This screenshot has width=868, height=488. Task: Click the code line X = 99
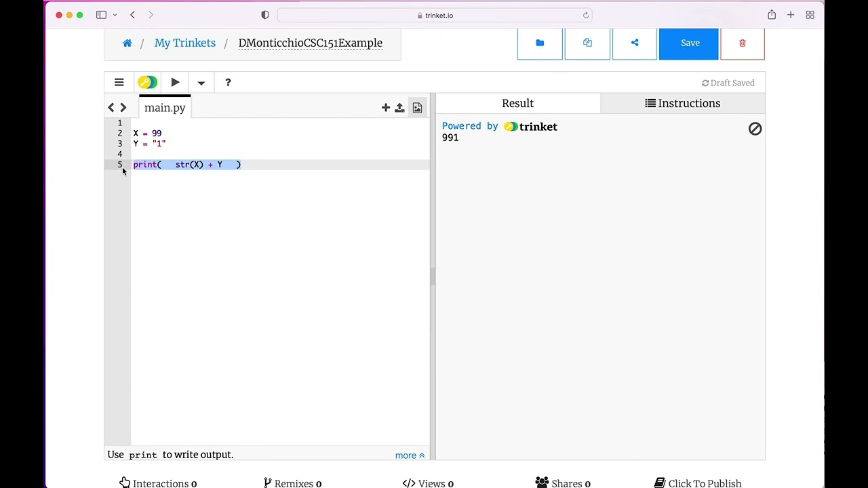[147, 134]
